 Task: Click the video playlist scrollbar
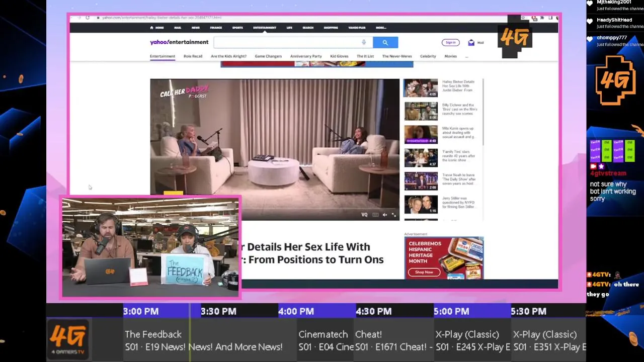483,112
